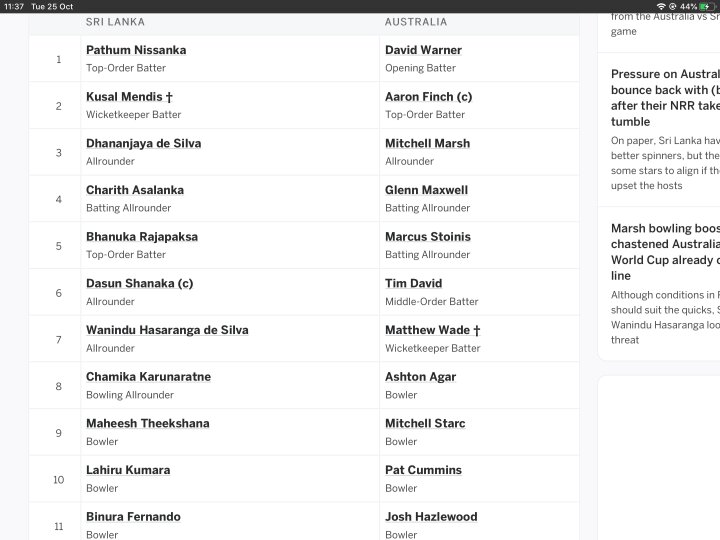Image resolution: width=720 pixels, height=540 pixels.
Task: Open Aaron Finch (c) profile link
Action: (428, 97)
